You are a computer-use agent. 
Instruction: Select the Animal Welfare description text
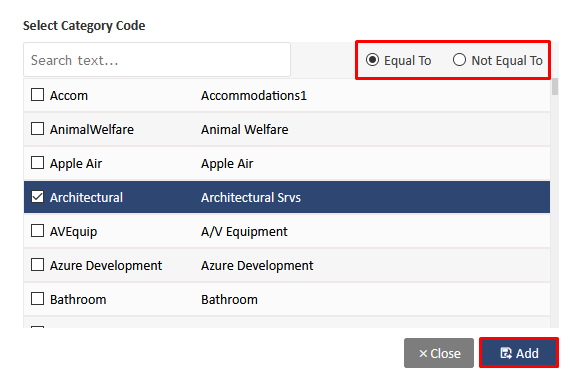tap(245, 130)
